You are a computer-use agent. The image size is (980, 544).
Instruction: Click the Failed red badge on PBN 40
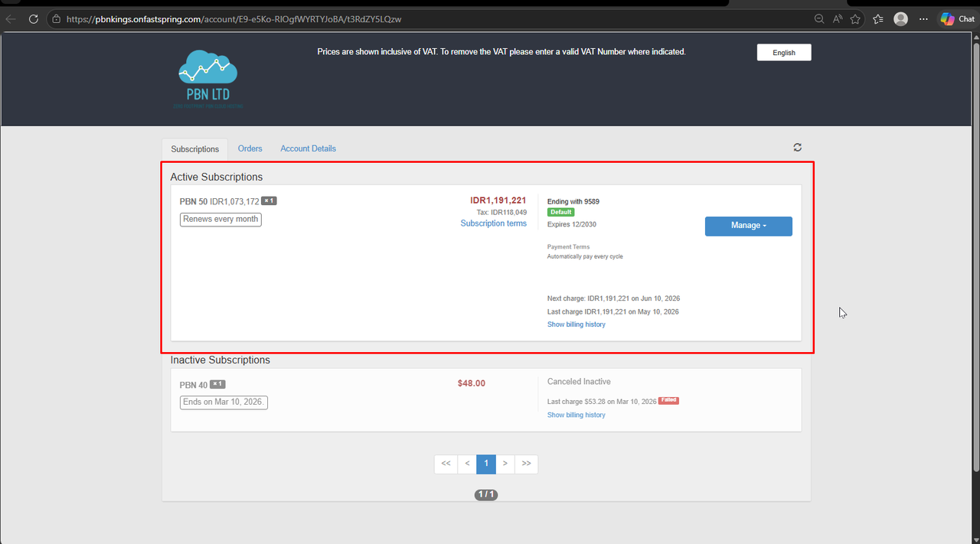[x=668, y=400]
